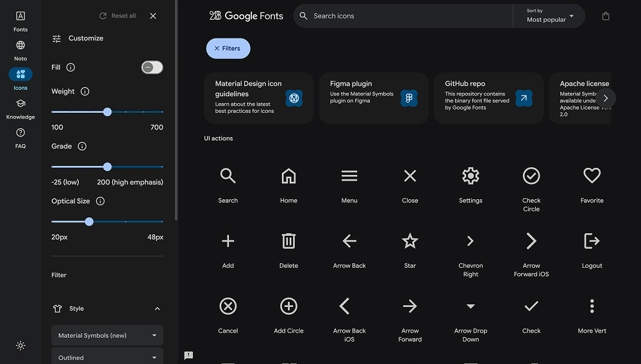Select the Logout icon
Viewport: 641px width, 364px height.
tap(592, 240)
